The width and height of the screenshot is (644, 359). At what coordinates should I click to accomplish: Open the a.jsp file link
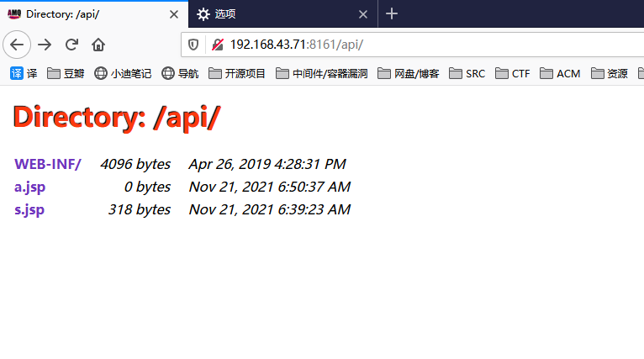pyautogui.click(x=29, y=187)
